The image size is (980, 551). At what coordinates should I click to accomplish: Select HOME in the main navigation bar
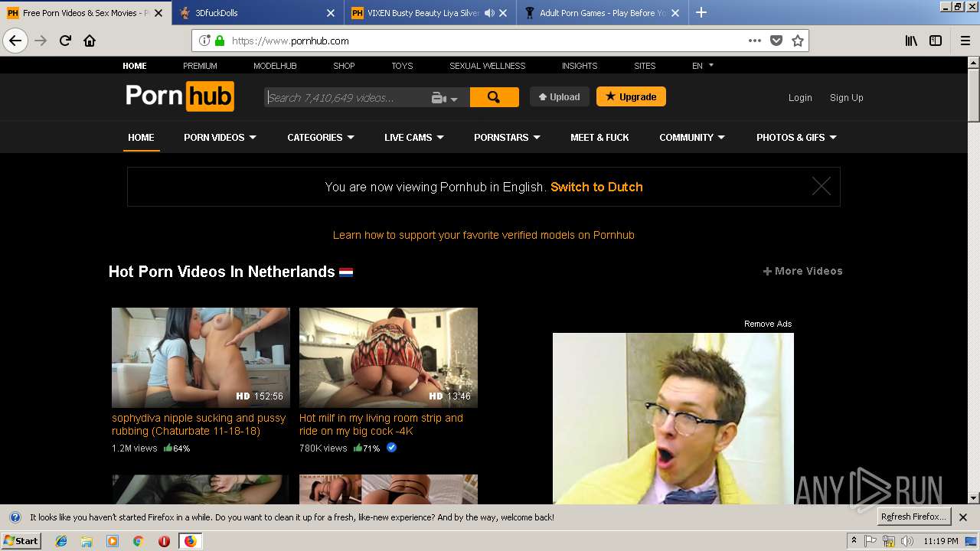141,138
